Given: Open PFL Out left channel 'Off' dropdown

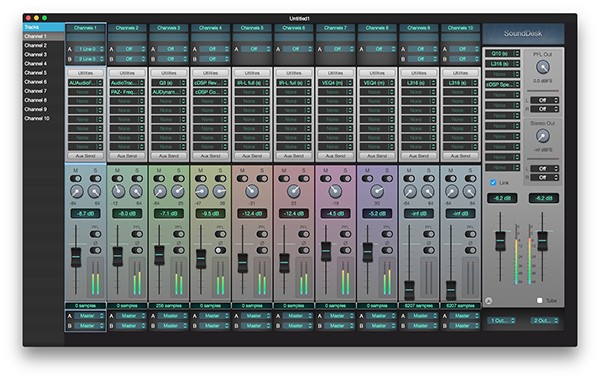Looking at the screenshot, I should (x=545, y=100).
